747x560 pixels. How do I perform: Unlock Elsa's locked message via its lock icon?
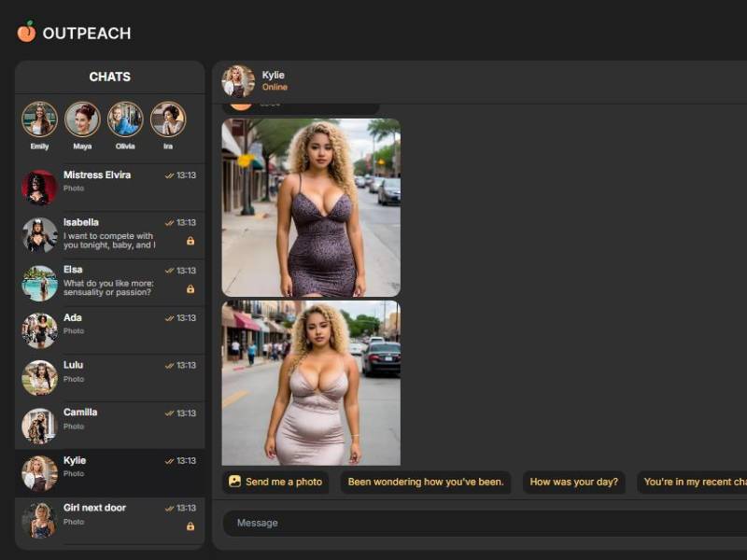190,290
